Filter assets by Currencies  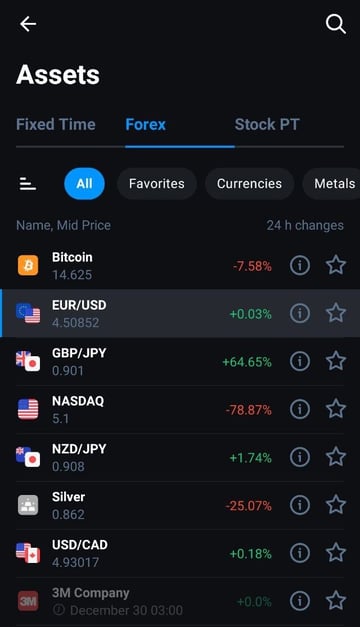point(249,184)
